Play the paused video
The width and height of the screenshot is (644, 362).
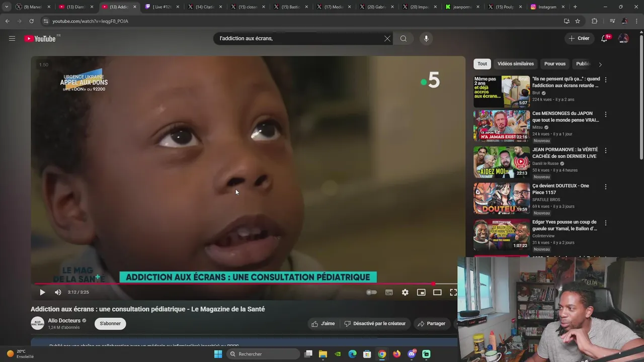[42, 292]
